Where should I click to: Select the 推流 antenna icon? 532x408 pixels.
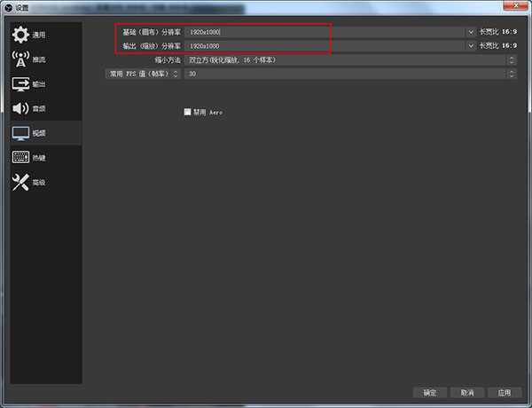tap(20, 60)
